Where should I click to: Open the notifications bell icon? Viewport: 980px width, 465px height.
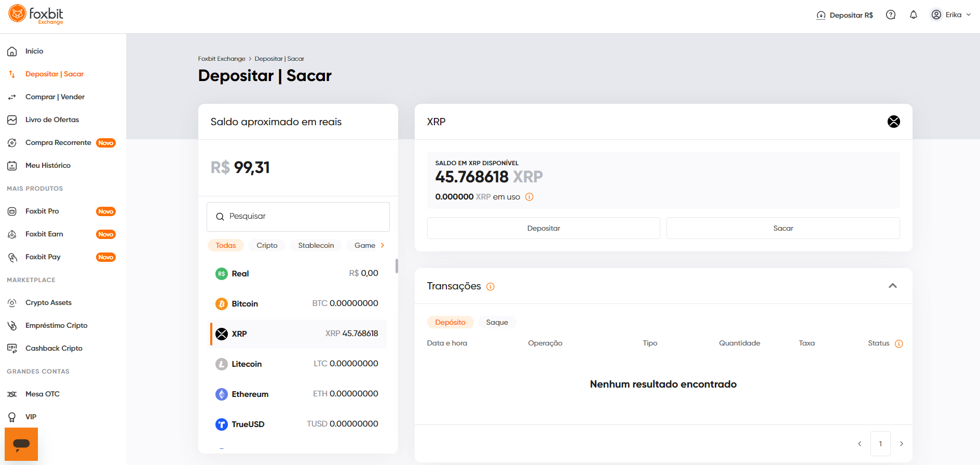pos(914,15)
